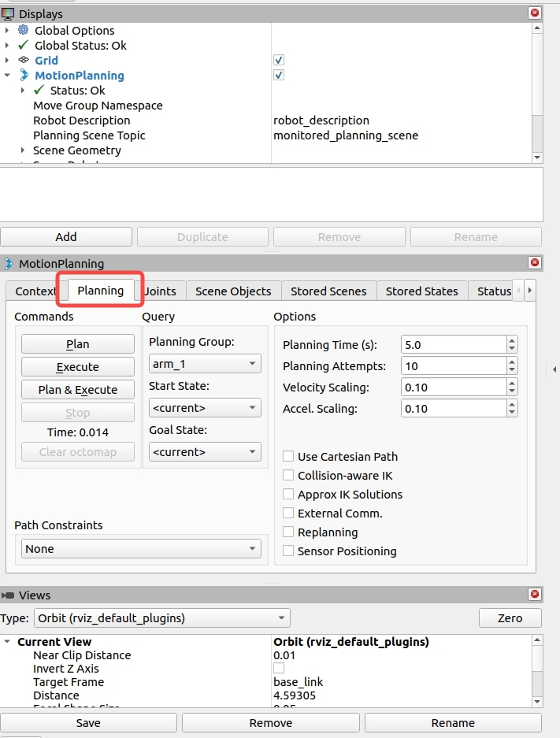
Task: Enable External Comm. checkbox
Action: 288,513
